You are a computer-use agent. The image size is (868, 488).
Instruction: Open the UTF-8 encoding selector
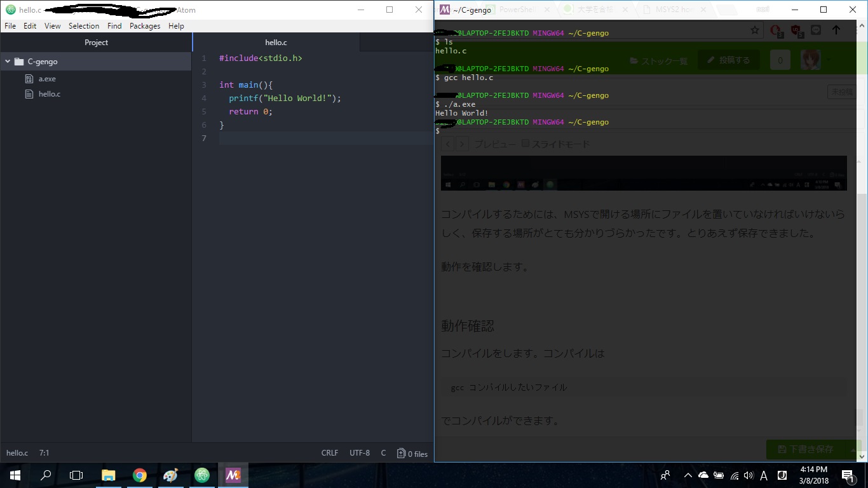click(359, 453)
